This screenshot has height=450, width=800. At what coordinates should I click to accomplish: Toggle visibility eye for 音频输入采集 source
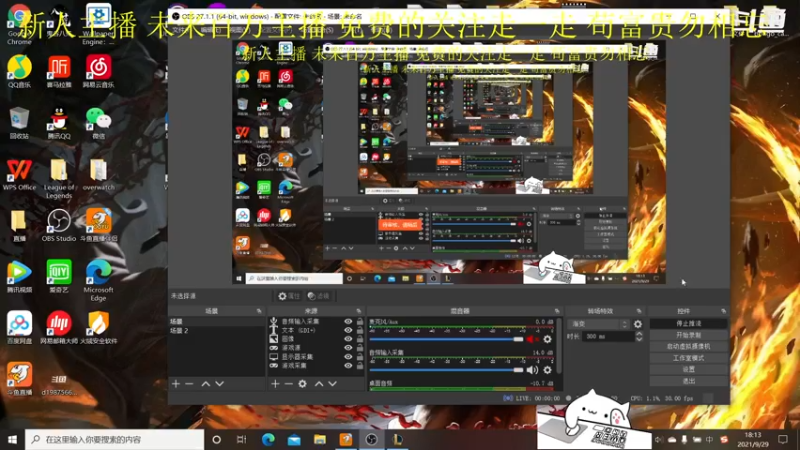tap(348, 321)
